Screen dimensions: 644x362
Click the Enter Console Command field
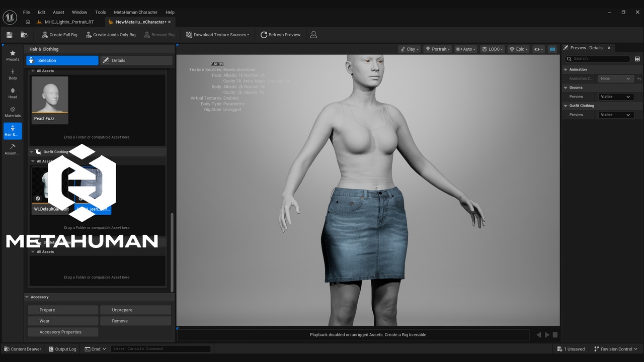click(160, 349)
